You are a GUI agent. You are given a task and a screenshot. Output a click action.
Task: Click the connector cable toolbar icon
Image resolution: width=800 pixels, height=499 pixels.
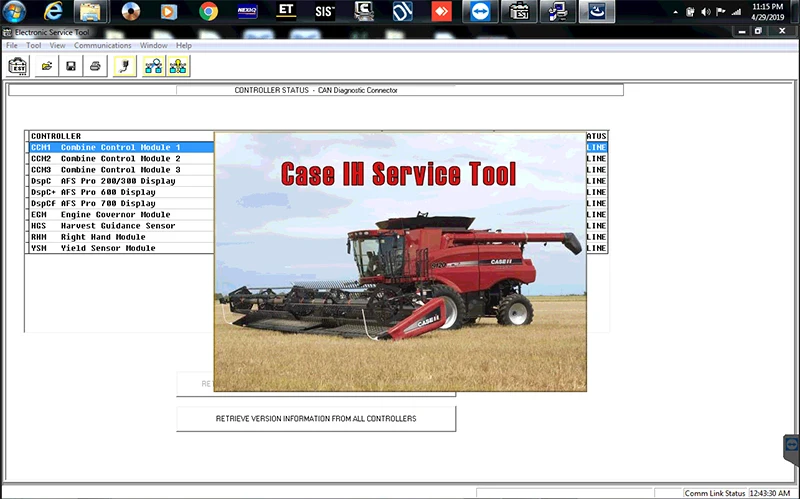pos(125,66)
